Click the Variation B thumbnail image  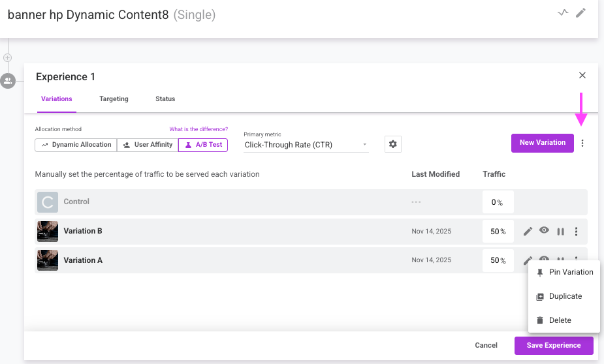pos(48,232)
